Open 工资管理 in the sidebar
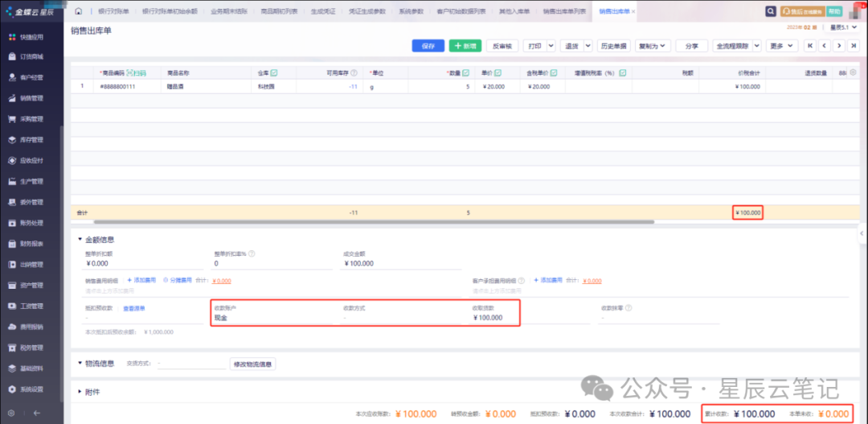This screenshot has width=868, height=424. click(x=31, y=306)
